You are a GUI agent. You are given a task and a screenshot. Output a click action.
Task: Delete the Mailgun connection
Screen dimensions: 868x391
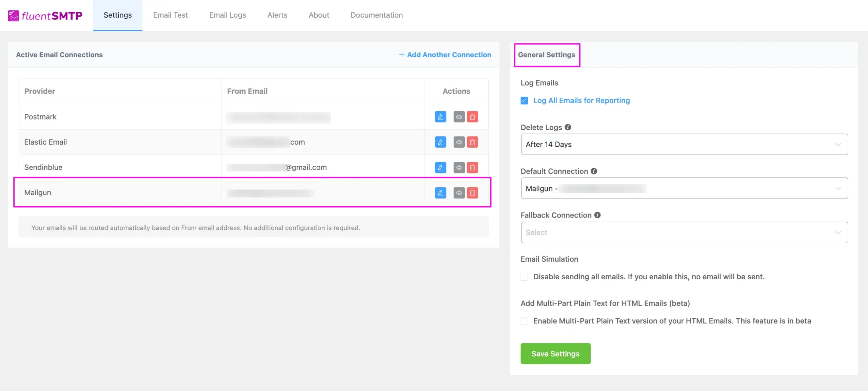pos(472,193)
